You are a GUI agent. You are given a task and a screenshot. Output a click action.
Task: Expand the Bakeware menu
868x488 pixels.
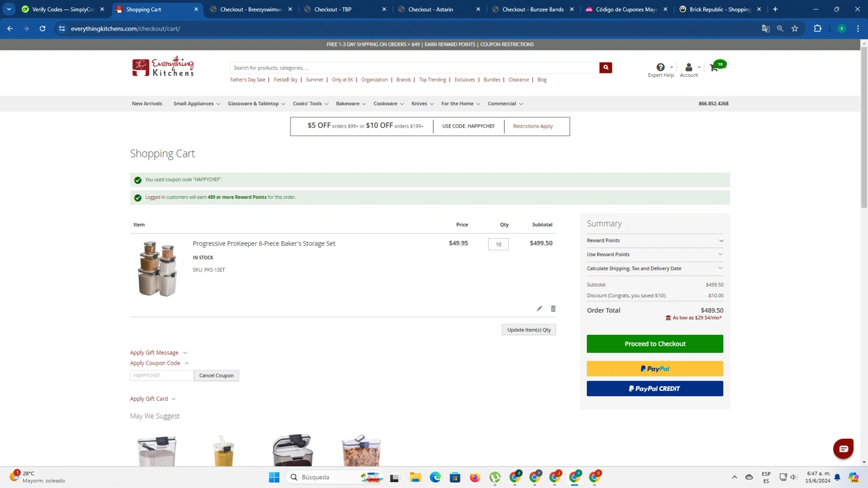pos(351,103)
